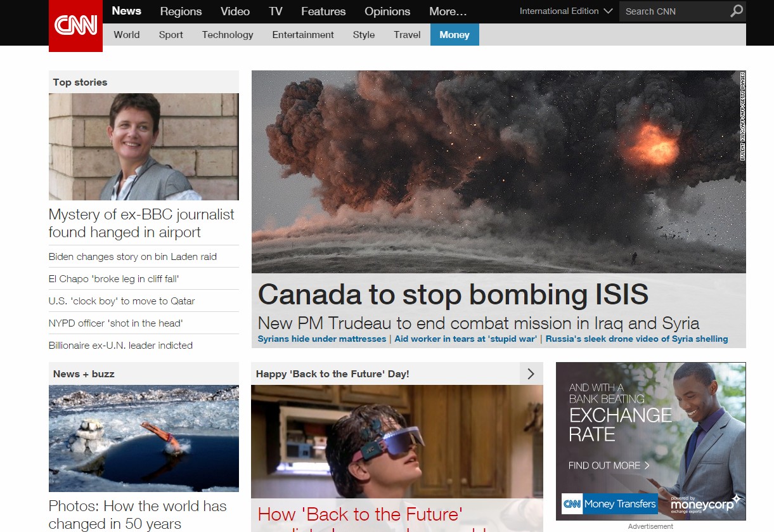Click the Back to the Future goggles image
This screenshot has width=774, height=532.
397,441
